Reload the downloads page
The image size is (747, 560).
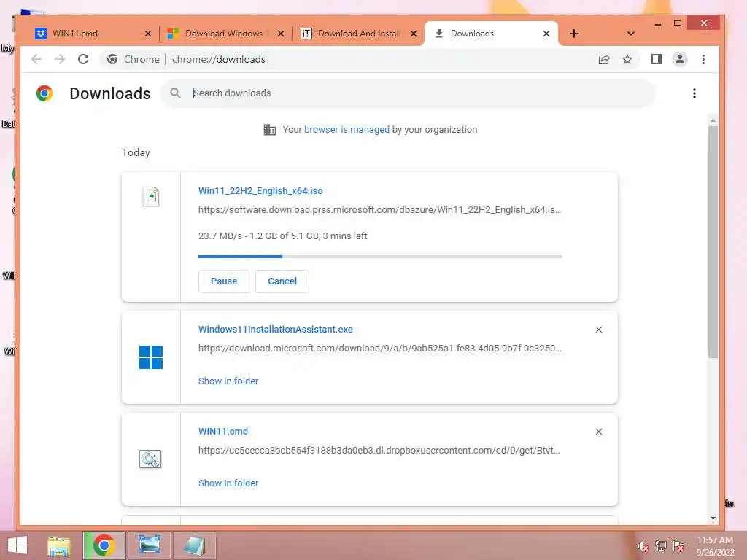click(x=83, y=60)
